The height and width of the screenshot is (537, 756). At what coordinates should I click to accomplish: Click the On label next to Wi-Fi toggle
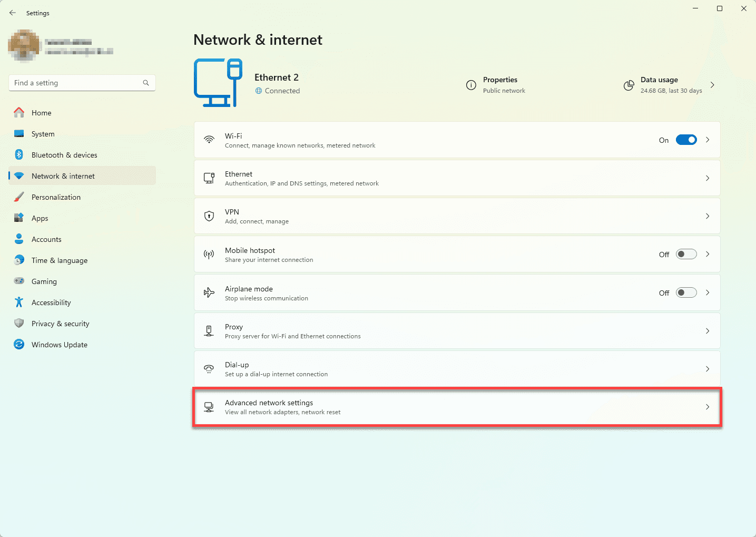click(x=664, y=140)
